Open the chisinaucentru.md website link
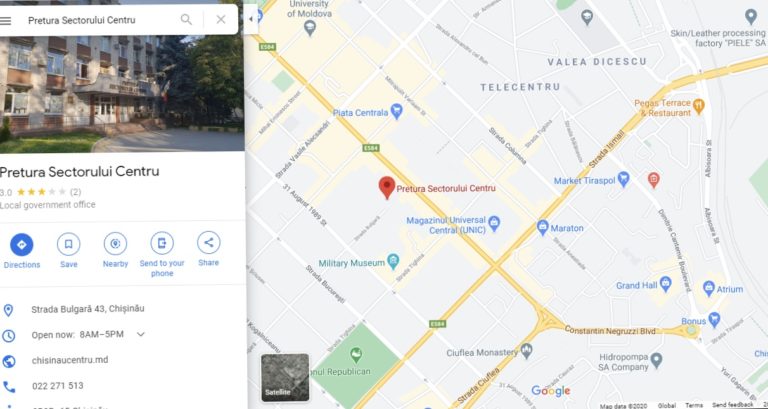The width and height of the screenshot is (768, 409). click(x=70, y=360)
